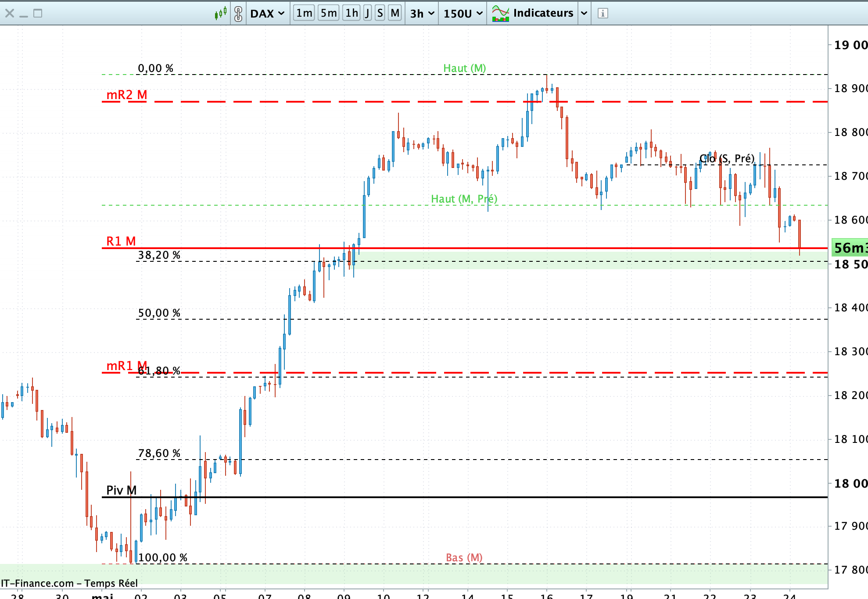Open the Indicateurs menu
Image resolution: width=868 pixels, height=599 pixels.
[543, 13]
